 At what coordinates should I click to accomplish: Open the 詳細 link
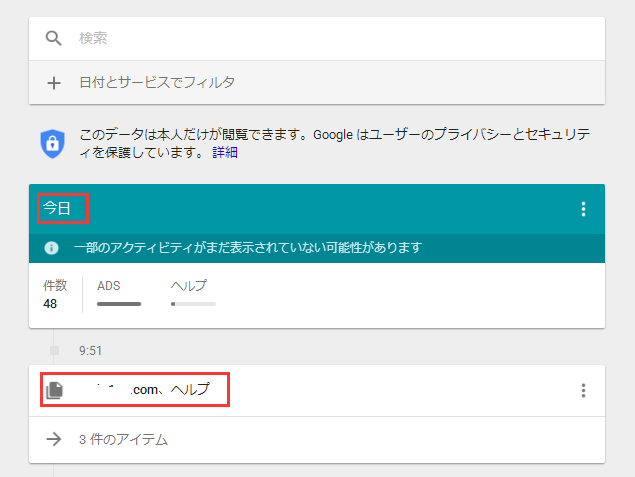[x=225, y=153]
